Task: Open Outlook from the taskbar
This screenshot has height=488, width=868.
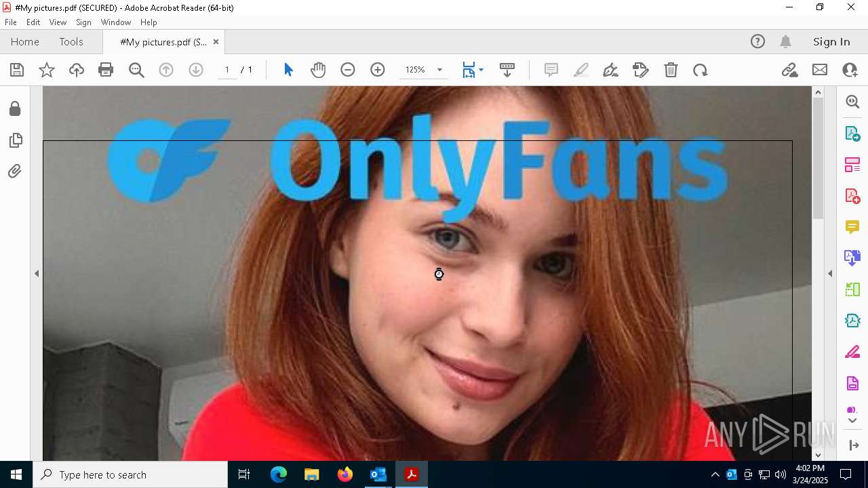Action: point(378,474)
